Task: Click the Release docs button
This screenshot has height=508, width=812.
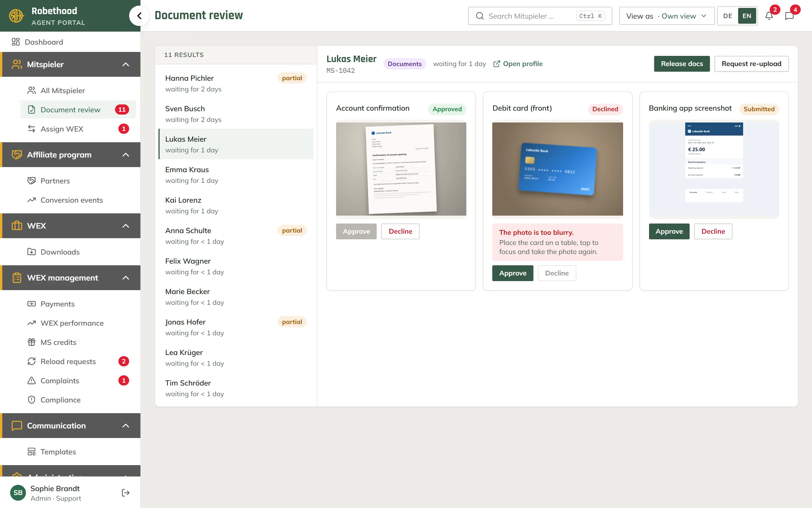Action: [x=681, y=63]
